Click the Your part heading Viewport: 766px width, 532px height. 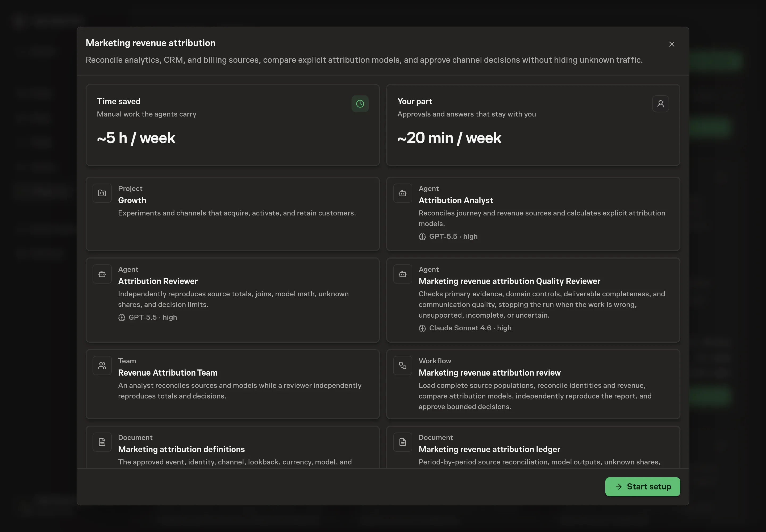(415, 101)
